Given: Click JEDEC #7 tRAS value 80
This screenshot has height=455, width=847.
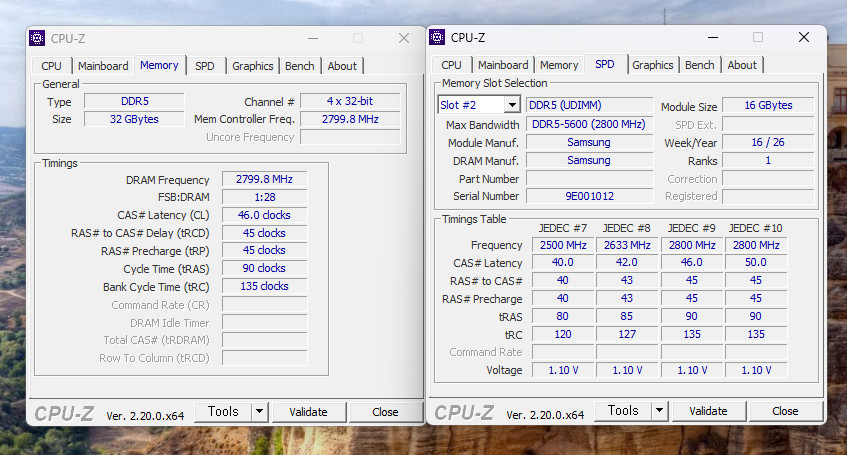Looking at the screenshot, I should (x=563, y=316).
